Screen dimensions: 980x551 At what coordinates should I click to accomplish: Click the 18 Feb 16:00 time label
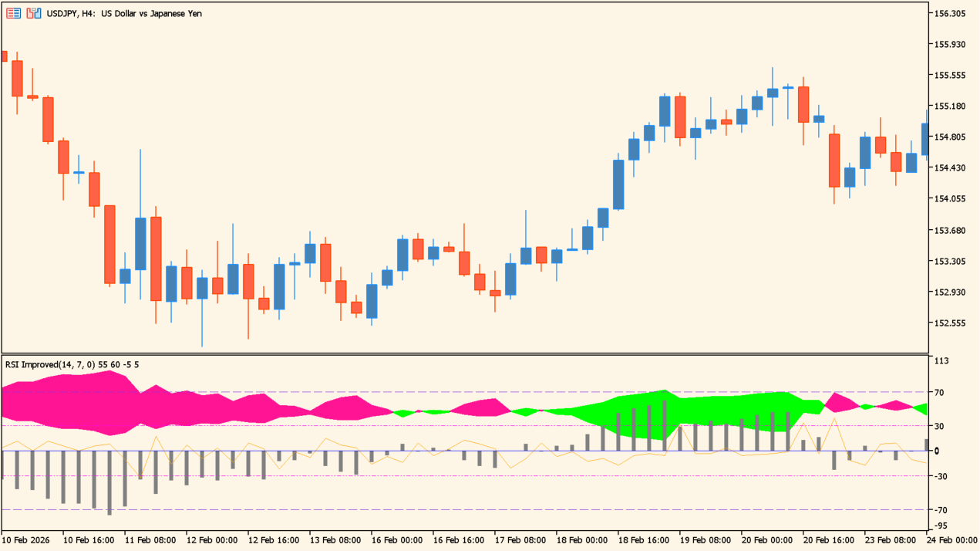point(643,540)
